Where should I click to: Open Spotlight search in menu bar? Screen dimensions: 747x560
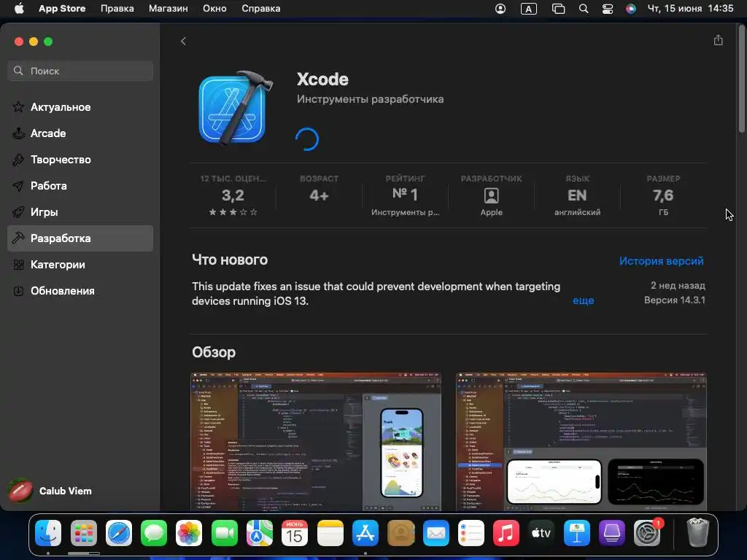point(584,9)
